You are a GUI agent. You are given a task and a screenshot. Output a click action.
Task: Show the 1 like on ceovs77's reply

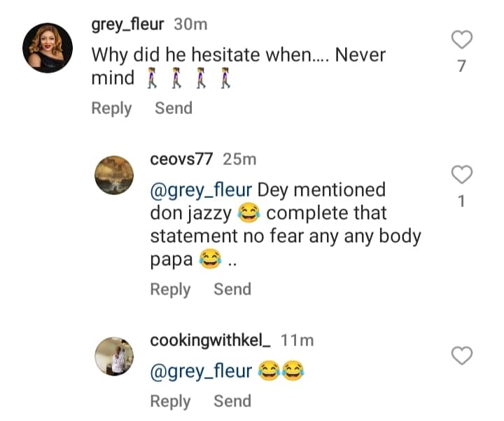pos(462,201)
